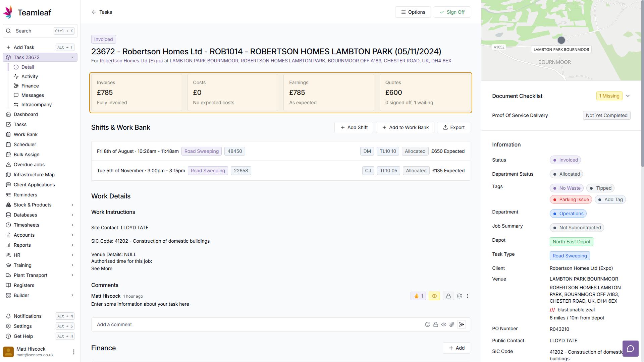Add emoji reaction to Matt Hiscock's comment
The height and width of the screenshot is (362, 644).
coord(460,296)
